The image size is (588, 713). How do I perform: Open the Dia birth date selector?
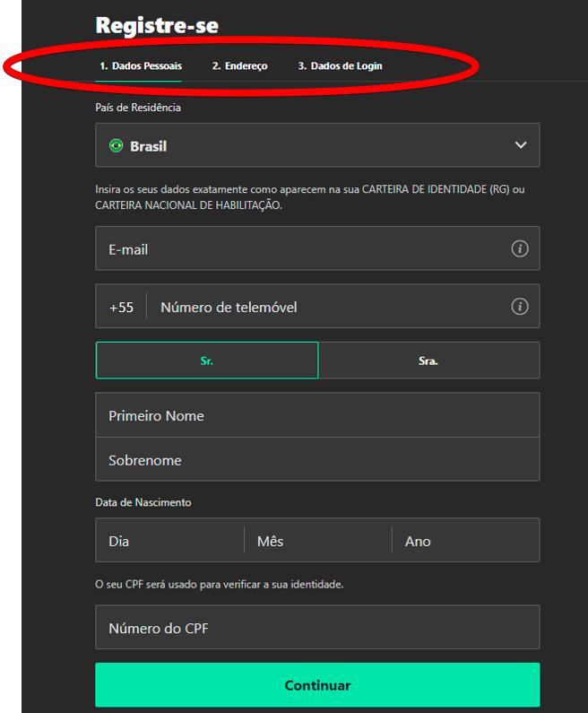tap(170, 540)
